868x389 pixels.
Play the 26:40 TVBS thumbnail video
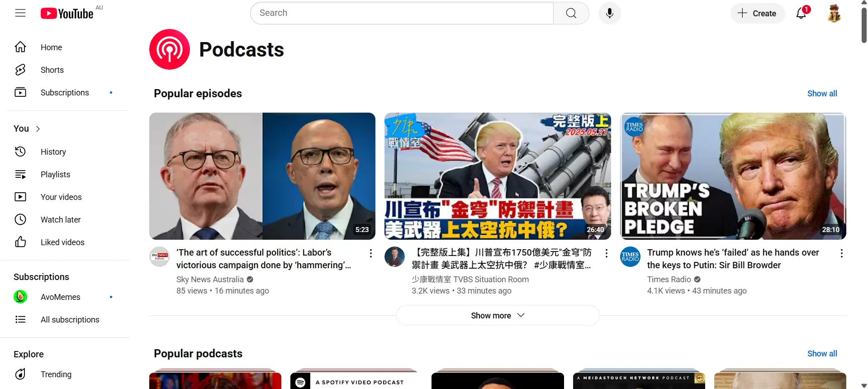pos(498,176)
